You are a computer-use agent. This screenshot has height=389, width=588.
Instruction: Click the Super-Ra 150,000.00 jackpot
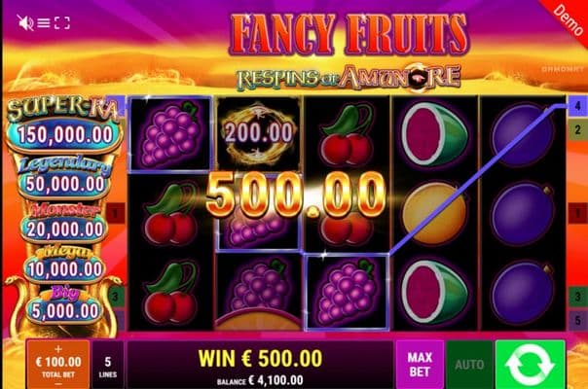pyautogui.click(x=64, y=135)
